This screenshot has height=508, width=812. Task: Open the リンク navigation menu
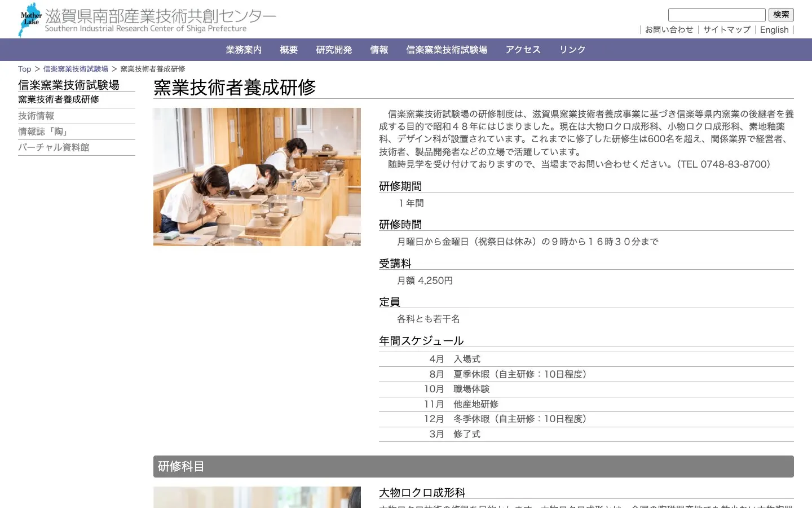(572, 50)
